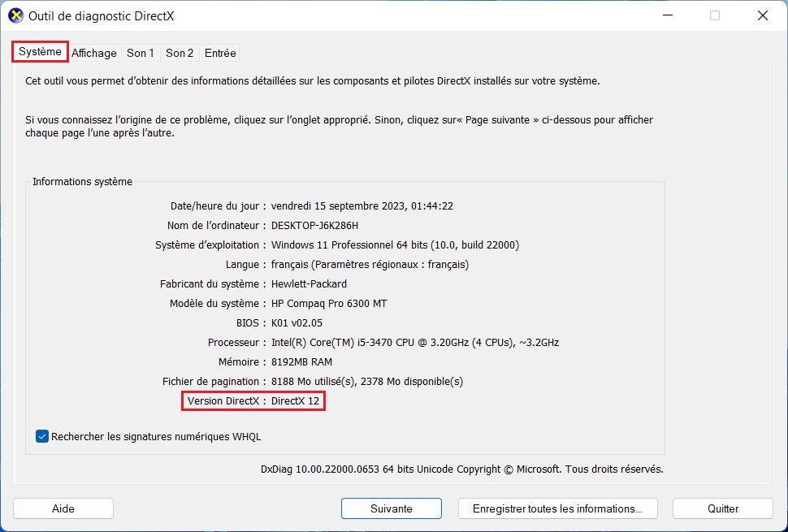The height and width of the screenshot is (532, 788).
Task: Click the Version DirectX label
Action: (x=227, y=401)
